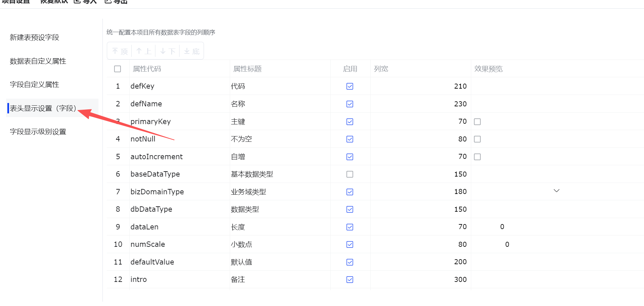Enable the baseDataType 启用 checkbox
The width and height of the screenshot is (644, 306).
pos(350,174)
